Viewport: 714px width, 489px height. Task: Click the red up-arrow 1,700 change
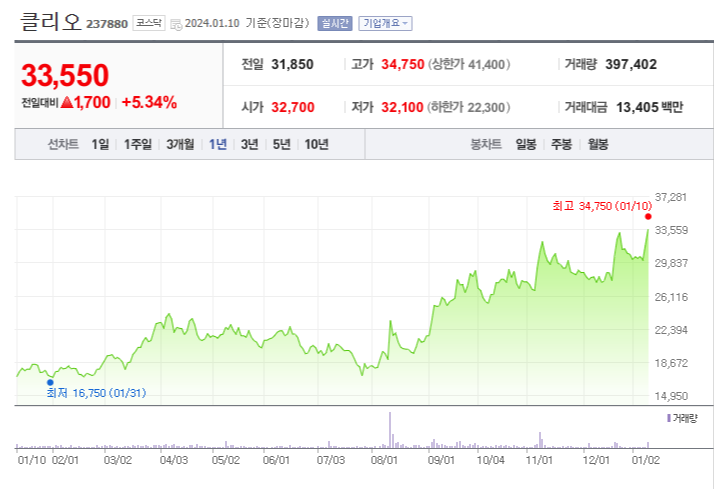[x=85, y=102]
